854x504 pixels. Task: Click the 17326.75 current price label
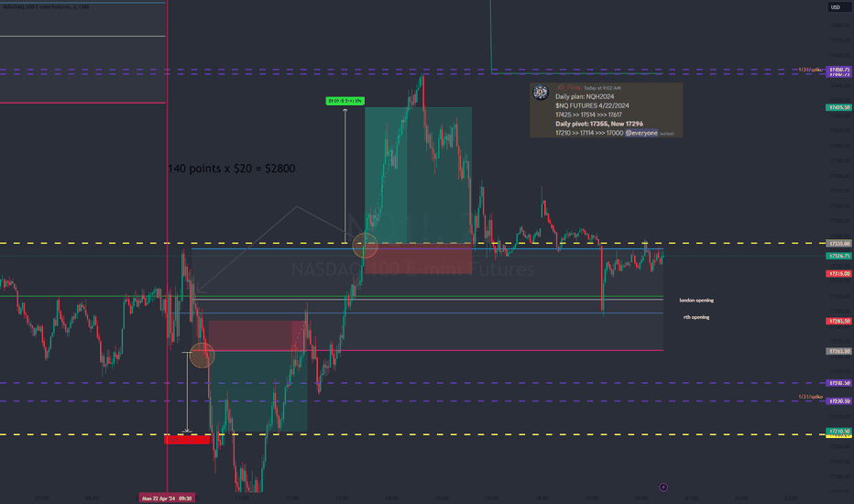pos(838,256)
